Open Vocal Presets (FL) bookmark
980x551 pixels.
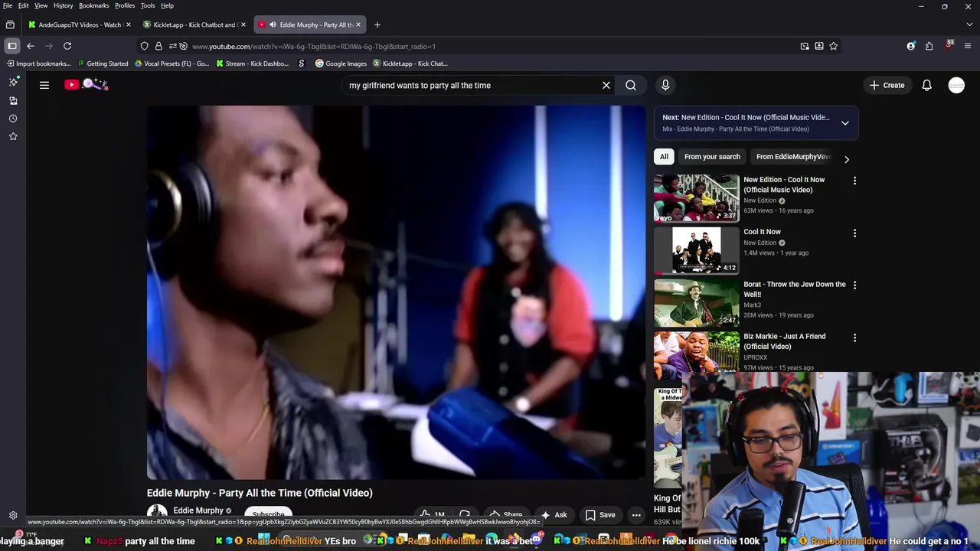coord(171,64)
